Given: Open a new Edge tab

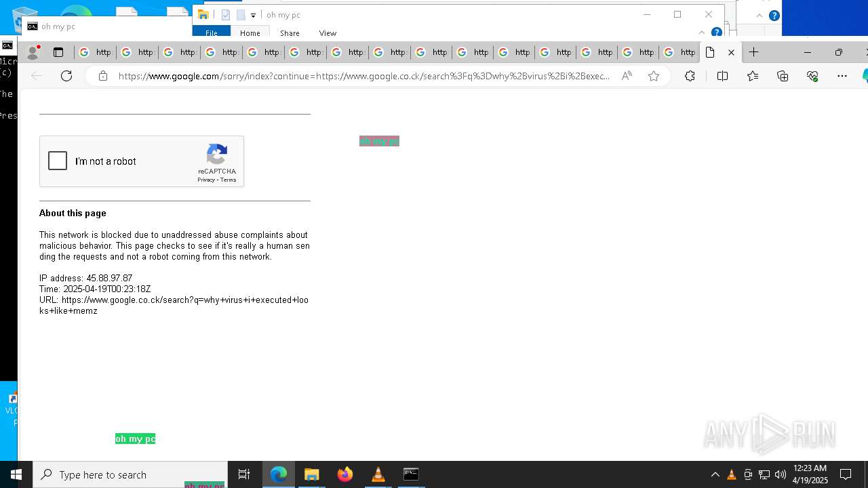Looking at the screenshot, I should coord(753,52).
